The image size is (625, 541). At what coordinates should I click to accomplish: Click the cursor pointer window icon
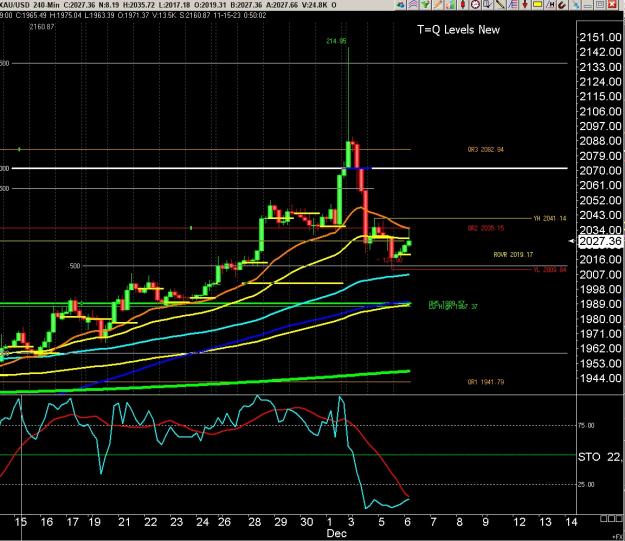pyautogui.click(x=487, y=5)
